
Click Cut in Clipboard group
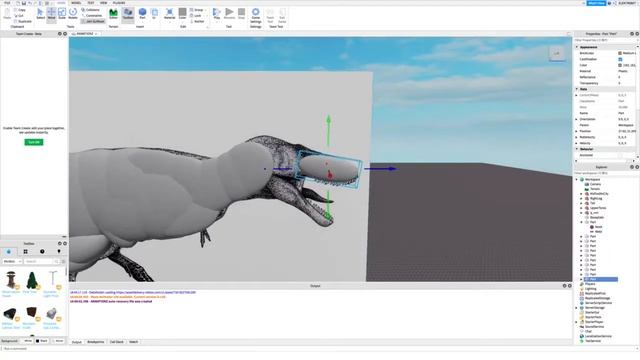click(19, 16)
